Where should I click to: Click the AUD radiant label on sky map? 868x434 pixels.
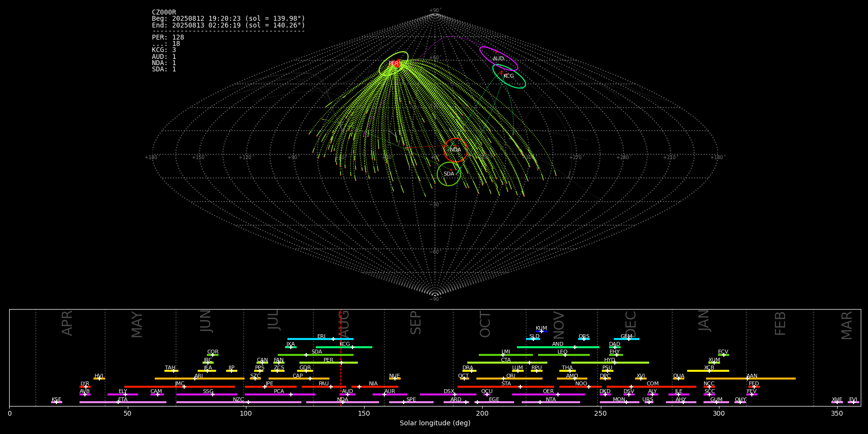pos(498,59)
